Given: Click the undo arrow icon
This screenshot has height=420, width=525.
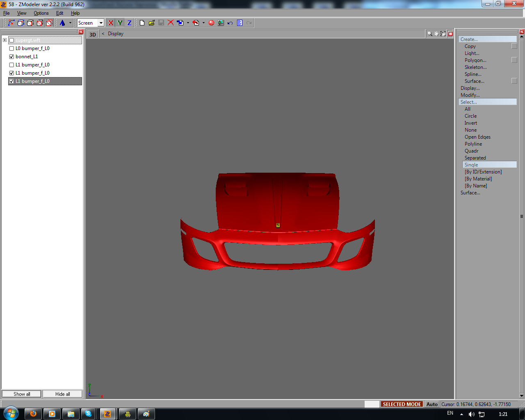Looking at the screenshot, I should click(230, 23).
